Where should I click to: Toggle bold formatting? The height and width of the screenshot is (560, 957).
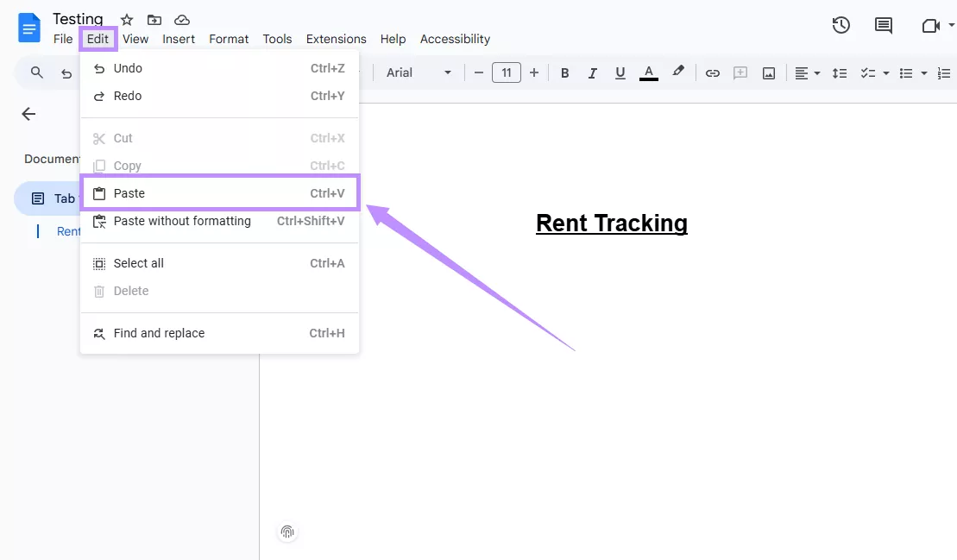tap(564, 72)
